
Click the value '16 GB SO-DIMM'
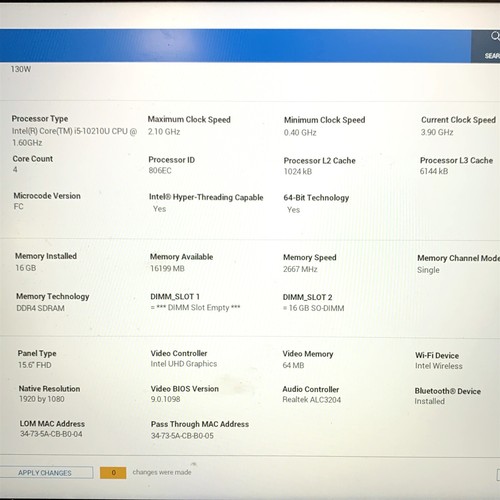pos(316,308)
